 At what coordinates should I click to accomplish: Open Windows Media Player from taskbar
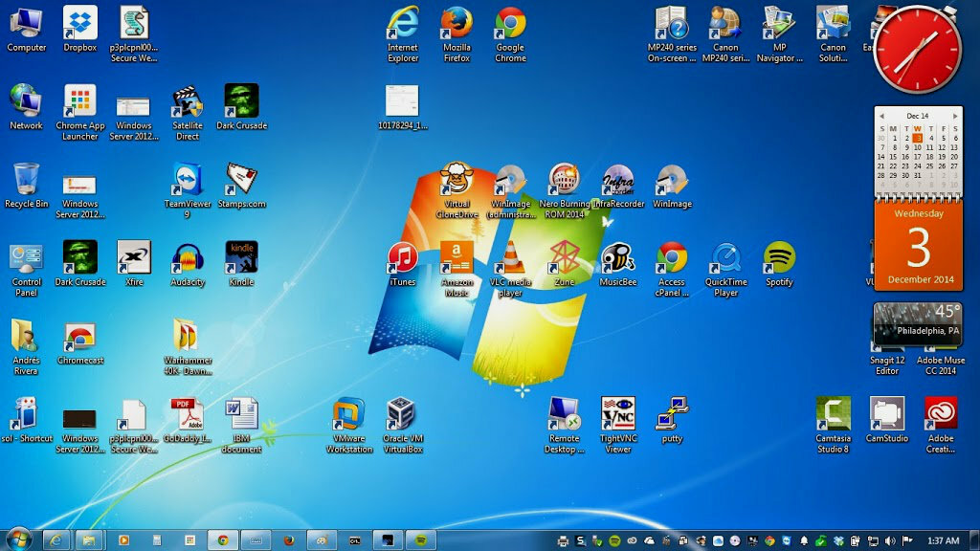coord(123,540)
